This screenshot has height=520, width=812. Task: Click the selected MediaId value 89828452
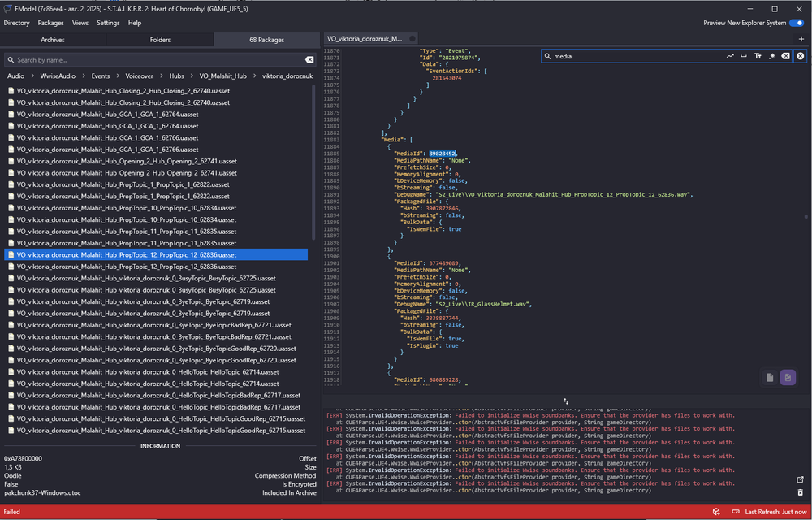tap(443, 154)
